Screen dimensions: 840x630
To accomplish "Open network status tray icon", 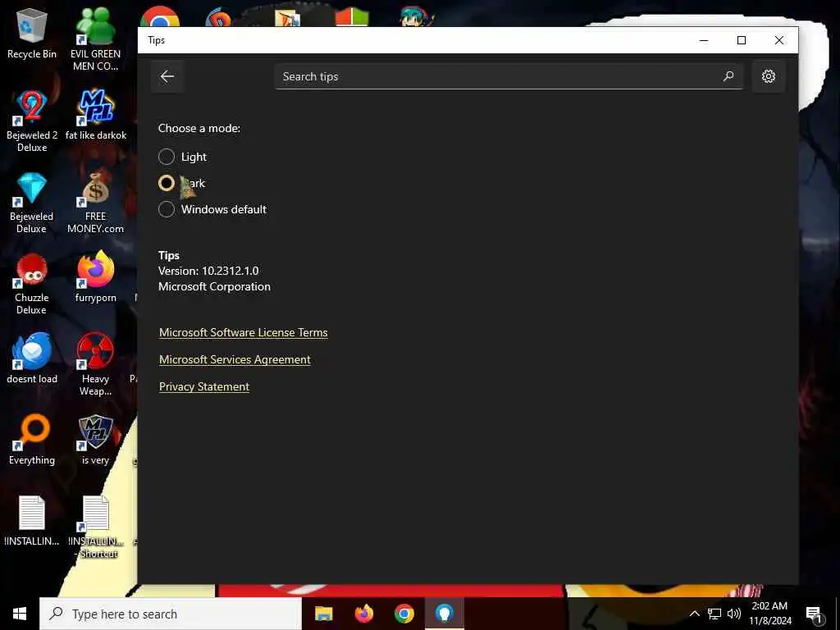I will point(714,614).
